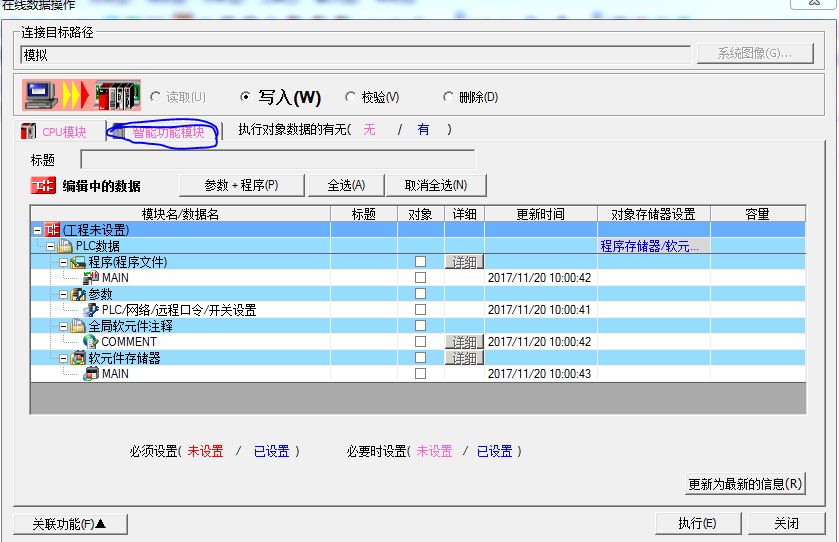Viewport: 839px width, 542px height.
Task: Click the 程序(程序文件) folder icon
Action: coord(78,262)
